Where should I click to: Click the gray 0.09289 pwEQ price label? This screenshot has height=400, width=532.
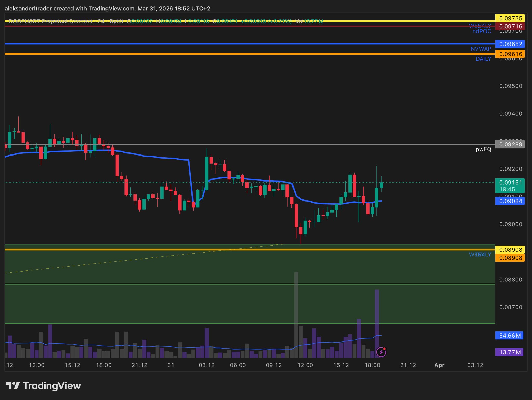[x=510, y=144]
